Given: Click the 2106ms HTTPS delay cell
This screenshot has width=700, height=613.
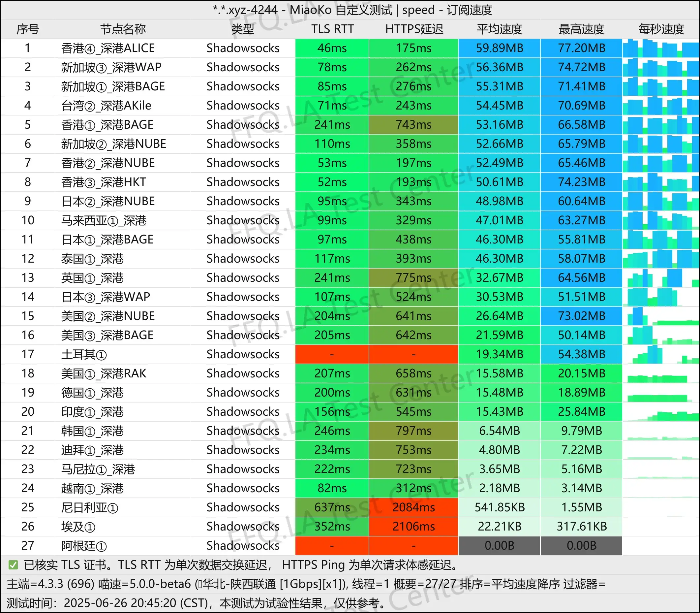Looking at the screenshot, I should click(413, 527).
